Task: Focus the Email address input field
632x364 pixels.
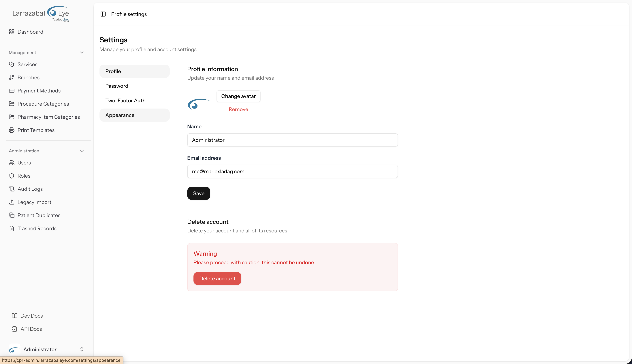Action: pos(292,172)
